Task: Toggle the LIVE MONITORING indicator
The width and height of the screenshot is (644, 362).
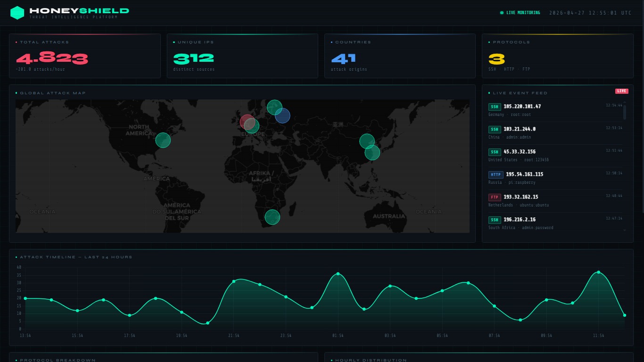Action: (x=521, y=13)
